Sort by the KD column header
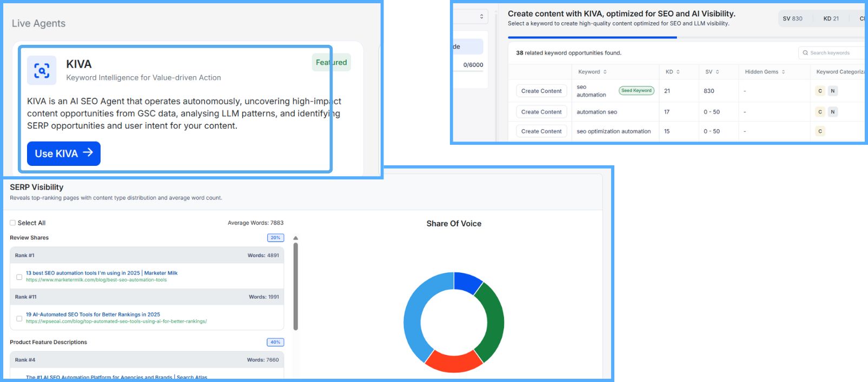The height and width of the screenshot is (382, 868). (672, 72)
